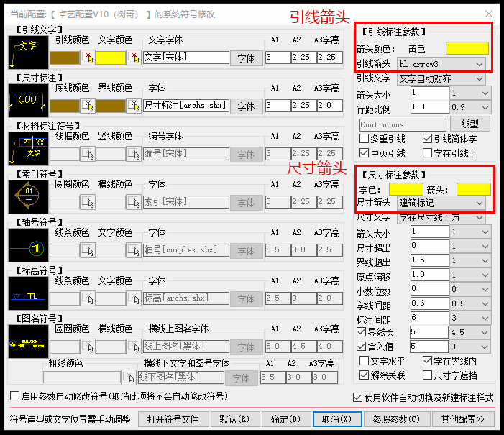Click the 文字[宋体] font field
This screenshot has width=504, height=435.
(x=185, y=58)
